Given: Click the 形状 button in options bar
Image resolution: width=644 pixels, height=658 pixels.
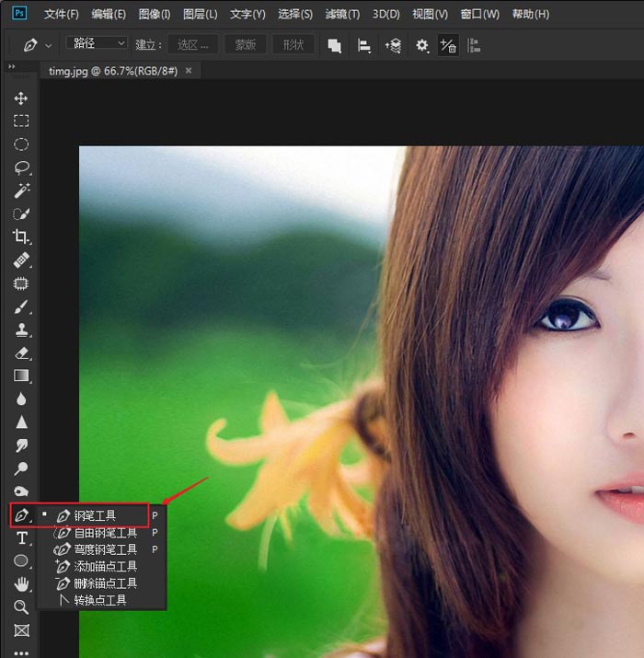Looking at the screenshot, I should point(293,45).
